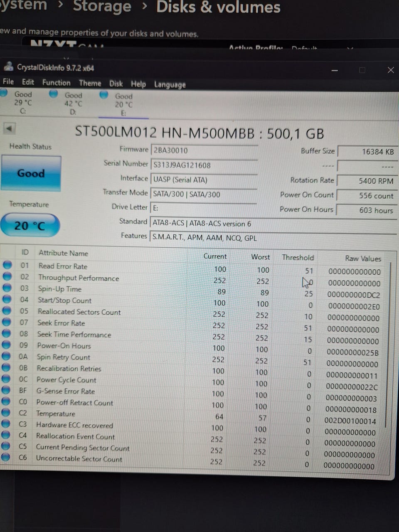Select the Temperature attribute row name
The image size is (399, 532).
coord(56,414)
